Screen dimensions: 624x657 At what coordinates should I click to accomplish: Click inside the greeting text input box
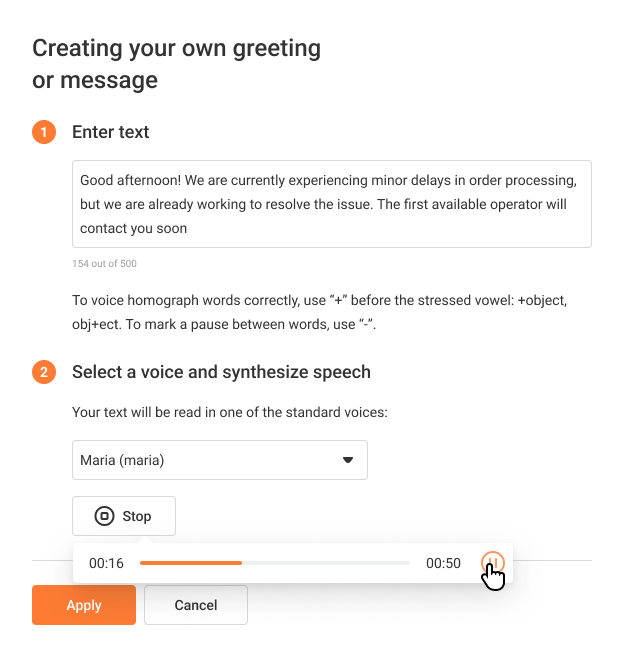[331, 204]
